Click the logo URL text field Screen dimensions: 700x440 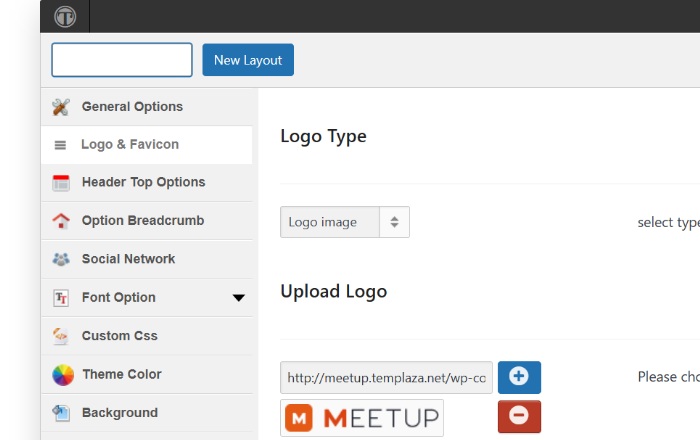click(386, 378)
